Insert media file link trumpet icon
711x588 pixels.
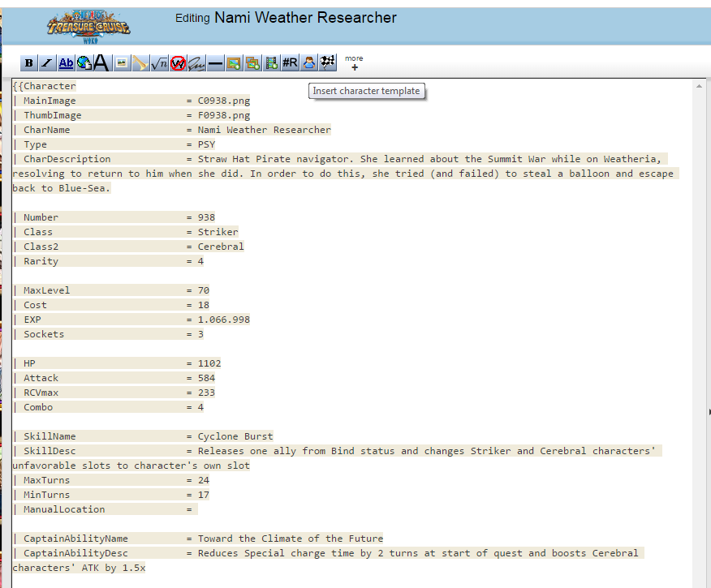(140, 63)
